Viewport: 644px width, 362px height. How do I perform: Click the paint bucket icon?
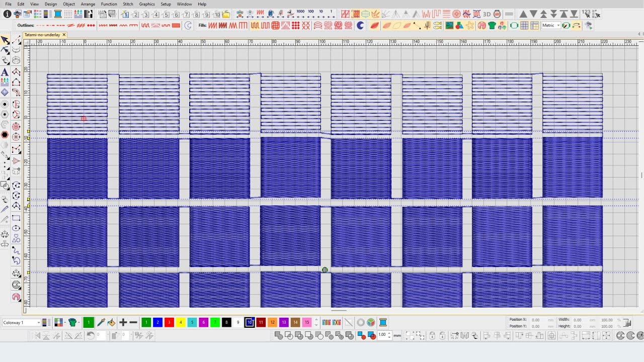111,322
